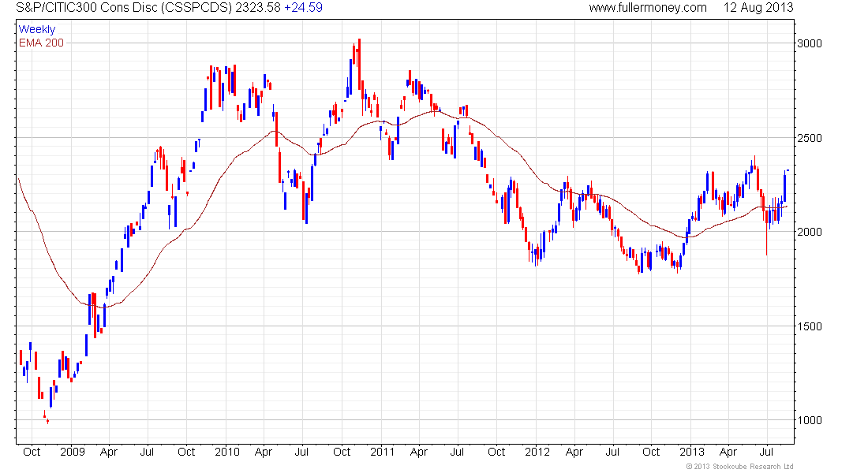868x473 pixels.
Task: Click the www.fullermoney.com text
Action: [x=648, y=8]
